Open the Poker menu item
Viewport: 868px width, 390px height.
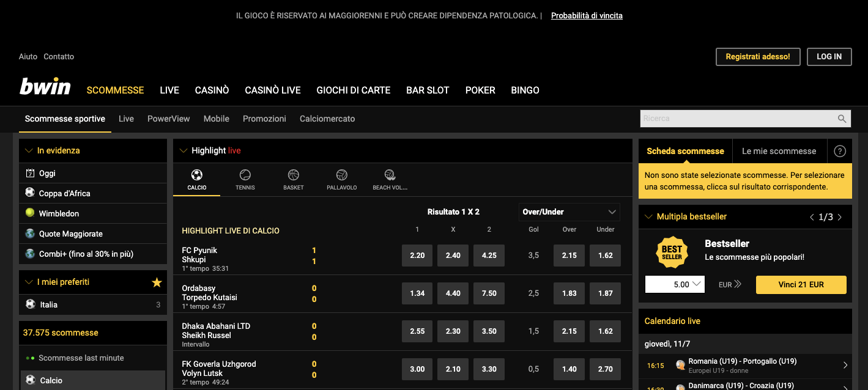[480, 90]
